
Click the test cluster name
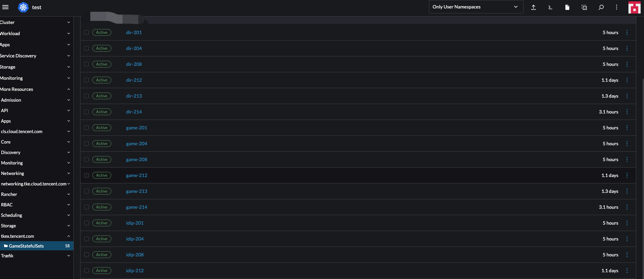coord(37,7)
